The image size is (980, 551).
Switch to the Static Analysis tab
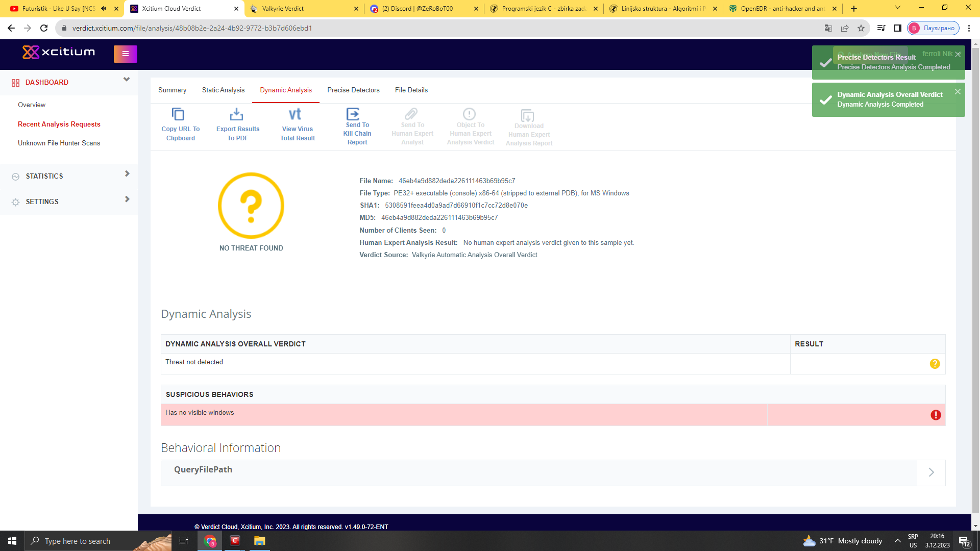pos(223,90)
